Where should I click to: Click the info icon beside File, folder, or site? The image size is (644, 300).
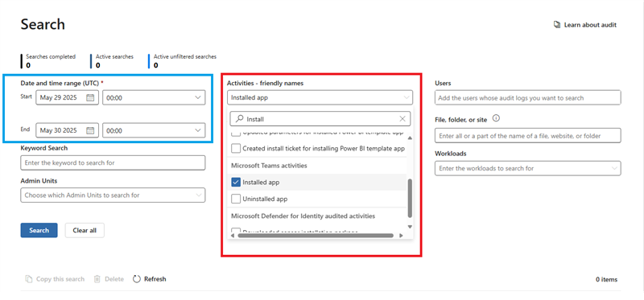(496, 119)
